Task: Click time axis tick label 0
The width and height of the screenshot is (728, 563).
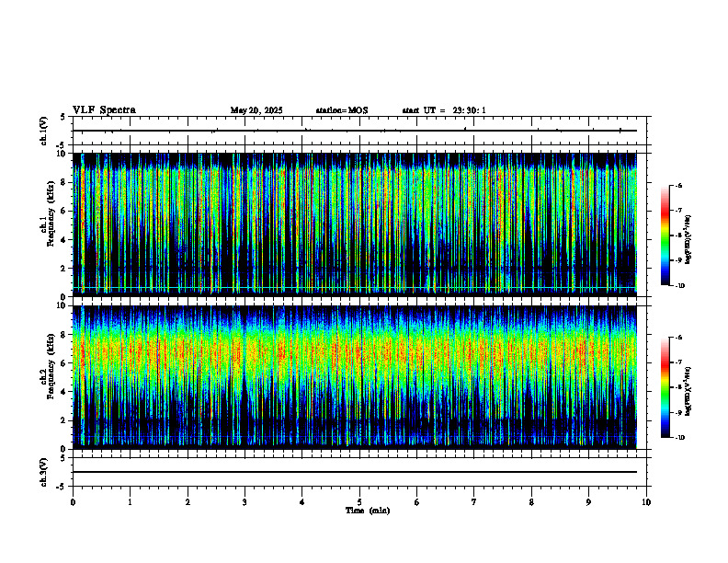Action: pyautogui.click(x=73, y=502)
